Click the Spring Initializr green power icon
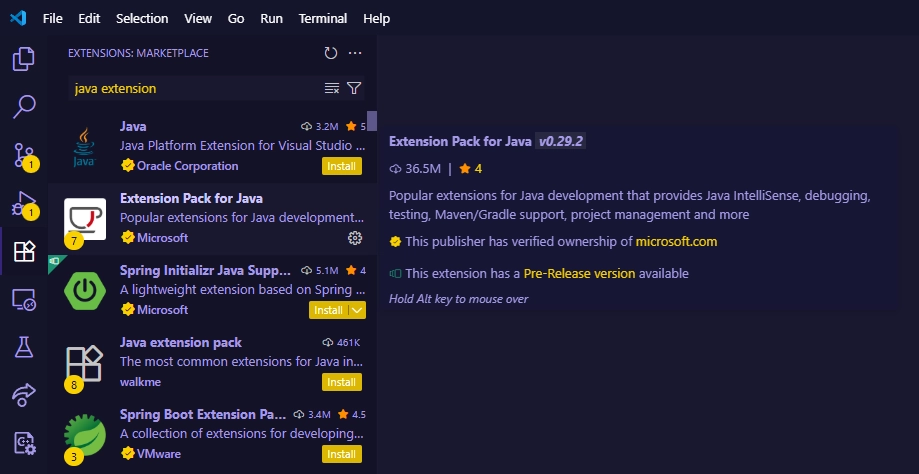This screenshot has height=474, width=919. point(85,291)
